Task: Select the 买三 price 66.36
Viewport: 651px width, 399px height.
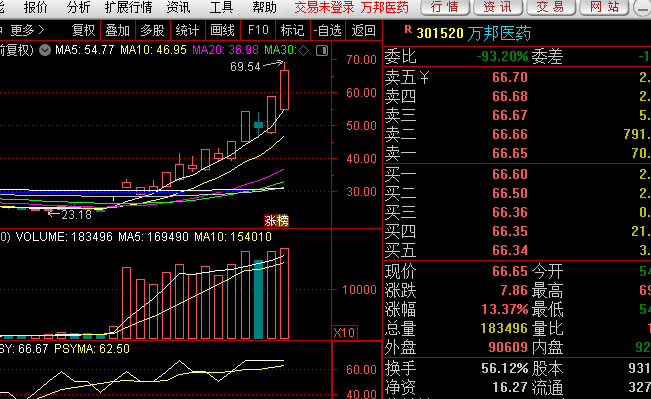Action: [x=510, y=212]
